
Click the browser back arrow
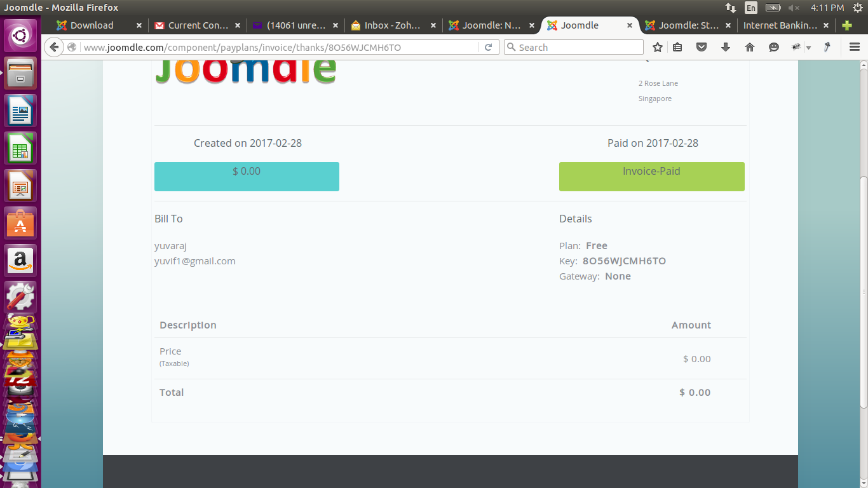click(x=55, y=47)
